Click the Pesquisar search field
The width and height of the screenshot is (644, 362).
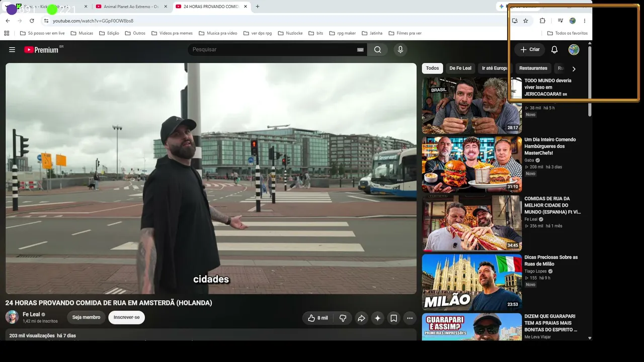click(x=272, y=50)
